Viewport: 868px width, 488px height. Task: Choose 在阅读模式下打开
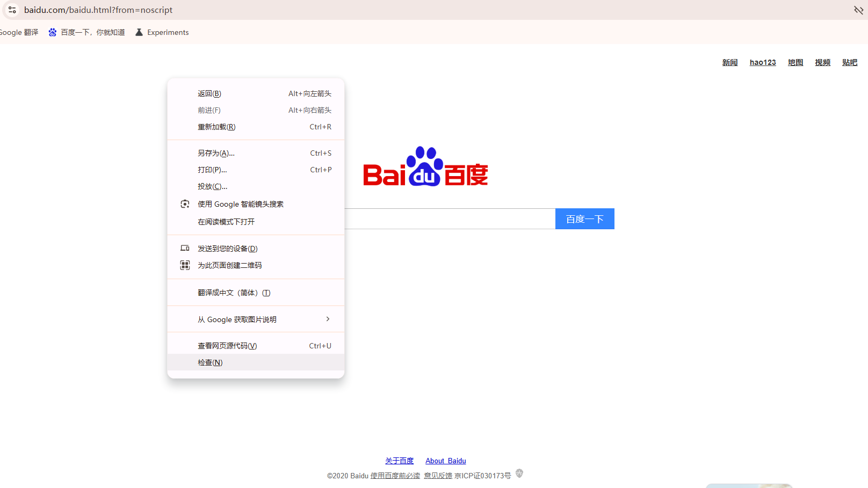[256, 222]
